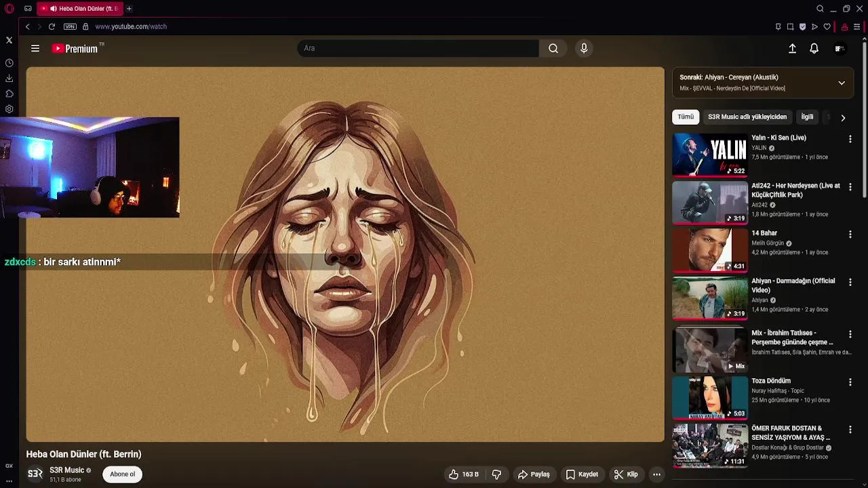Open Opera Flow send arrow icon
This screenshot has height=488, width=868.
[x=814, y=26]
